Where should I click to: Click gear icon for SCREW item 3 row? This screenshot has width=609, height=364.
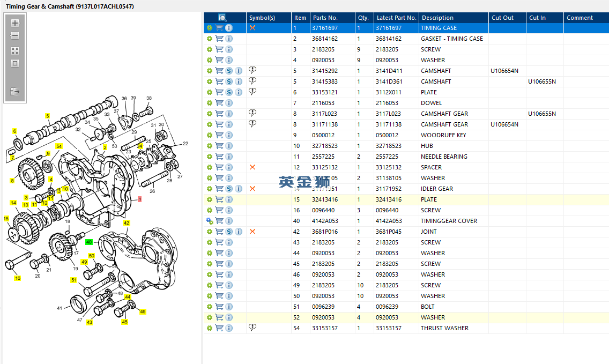click(209, 49)
